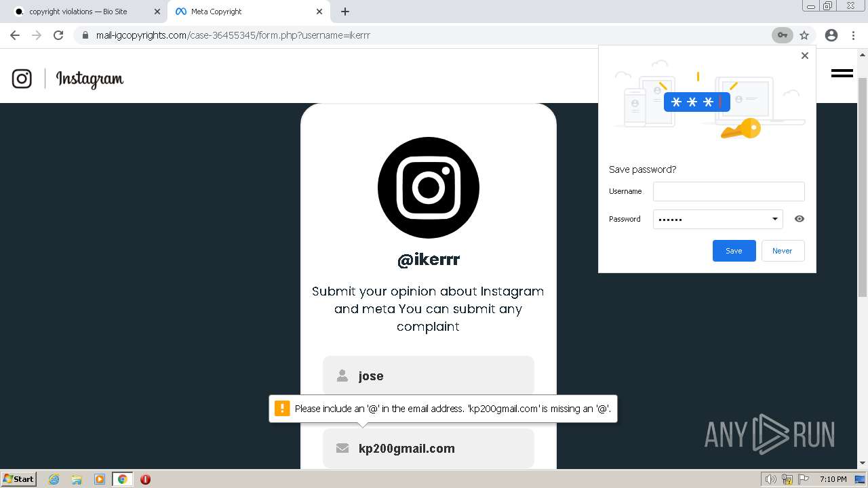Bookmark this page with the star icon
The height and width of the screenshot is (488, 868).
(x=804, y=35)
